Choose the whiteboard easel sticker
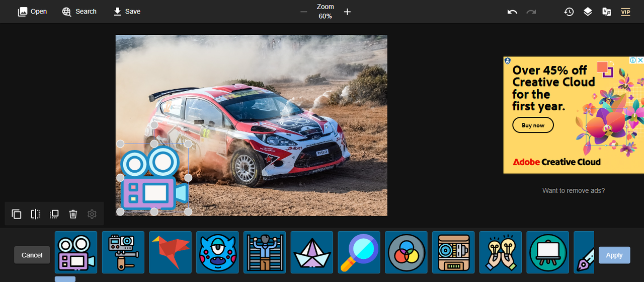 548,252
